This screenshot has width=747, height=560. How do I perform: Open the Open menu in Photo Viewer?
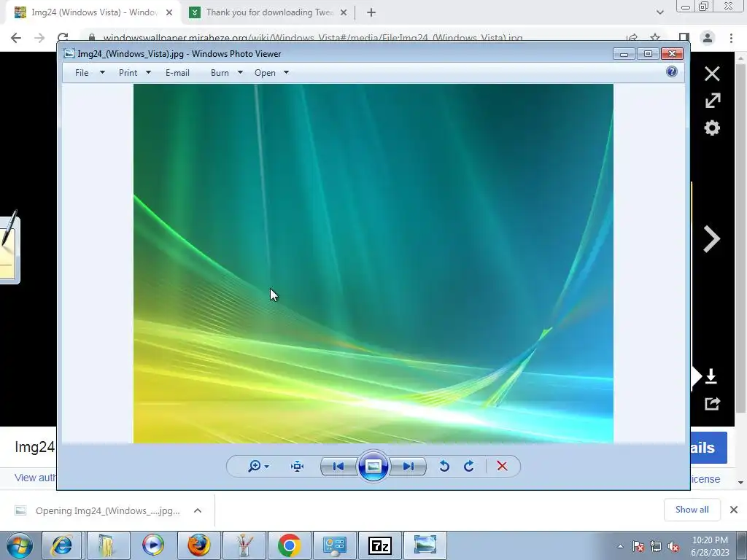coord(265,73)
